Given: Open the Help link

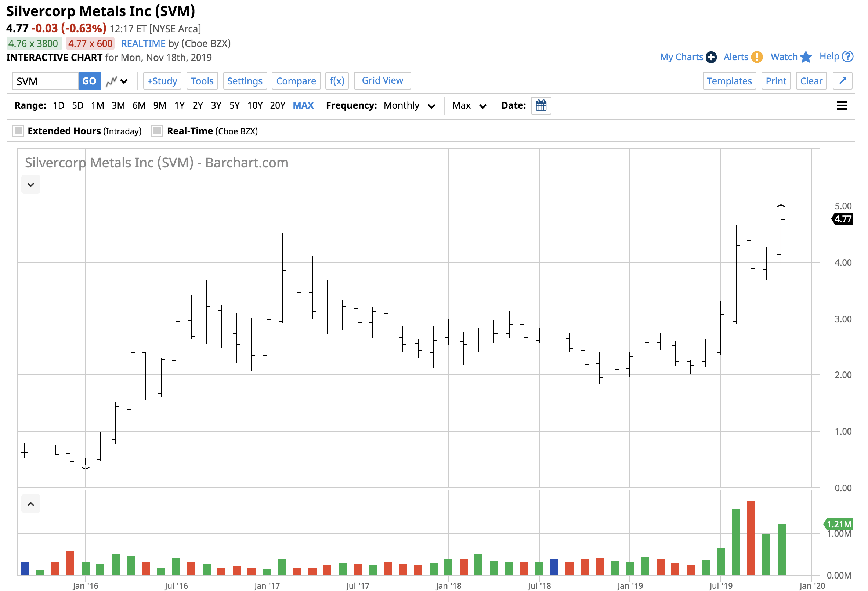Looking at the screenshot, I should tap(829, 57).
